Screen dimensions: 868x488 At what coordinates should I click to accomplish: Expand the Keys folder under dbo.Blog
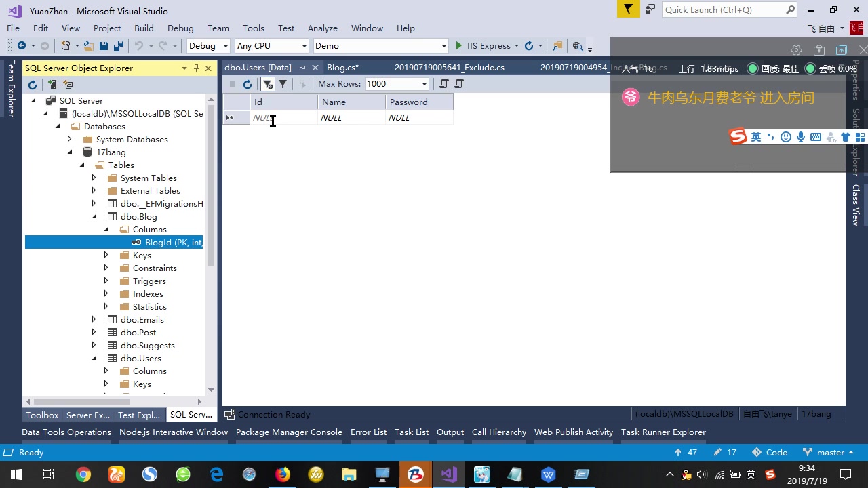pyautogui.click(x=106, y=256)
